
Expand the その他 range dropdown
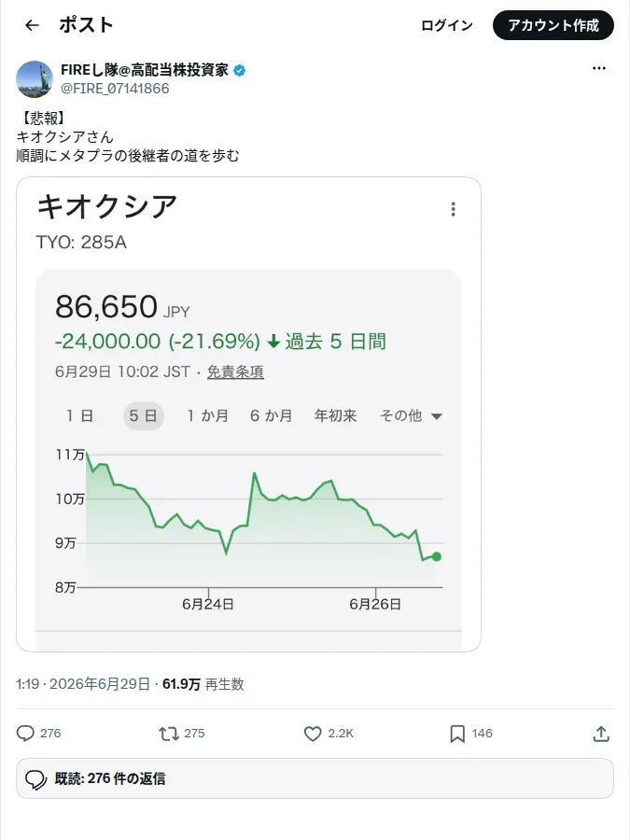(x=411, y=415)
